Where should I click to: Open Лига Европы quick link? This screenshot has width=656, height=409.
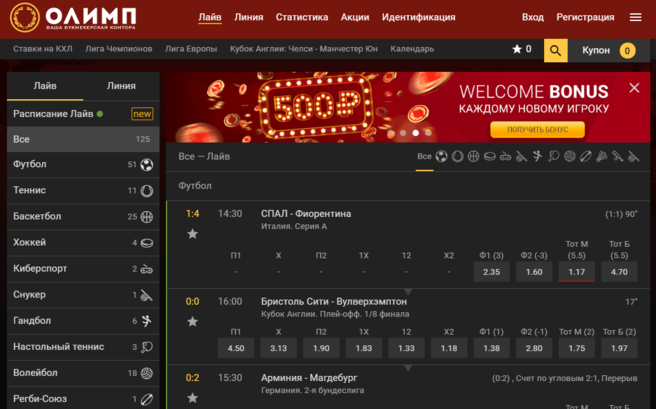191,49
